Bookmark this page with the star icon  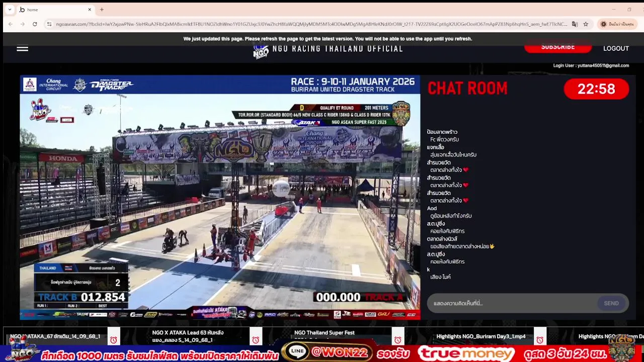pos(586,24)
